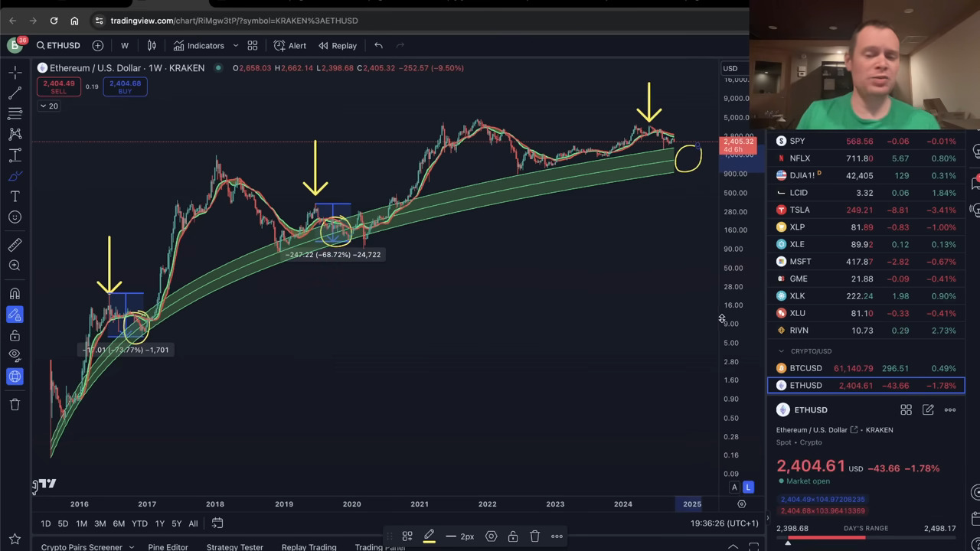
Task: Create a price Alert
Action: tap(290, 45)
